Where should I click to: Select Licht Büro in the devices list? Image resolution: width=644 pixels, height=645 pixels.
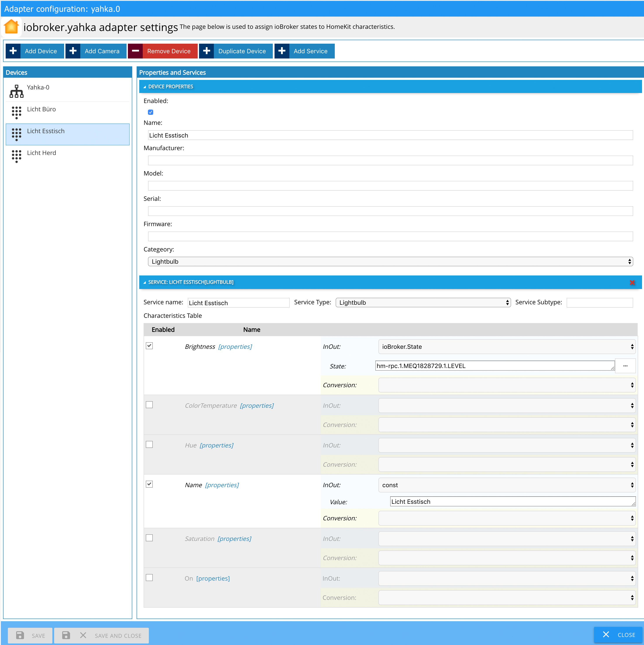click(41, 110)
